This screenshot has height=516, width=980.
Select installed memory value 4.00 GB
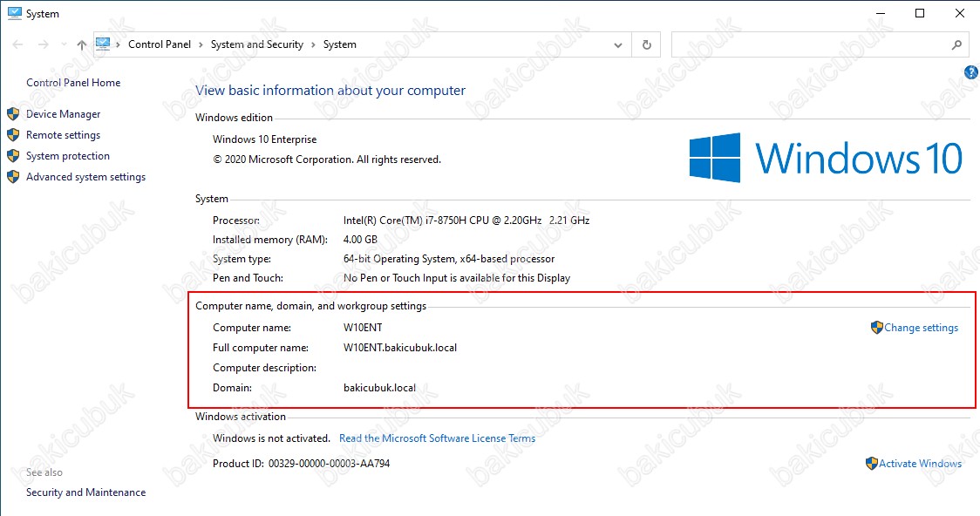click(361, 239)
